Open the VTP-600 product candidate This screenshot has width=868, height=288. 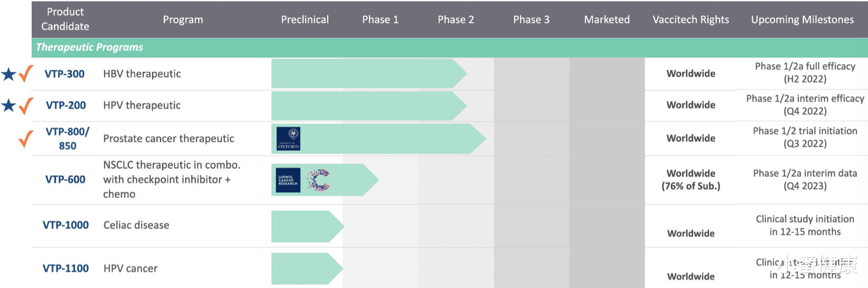[x=65, y=179]
